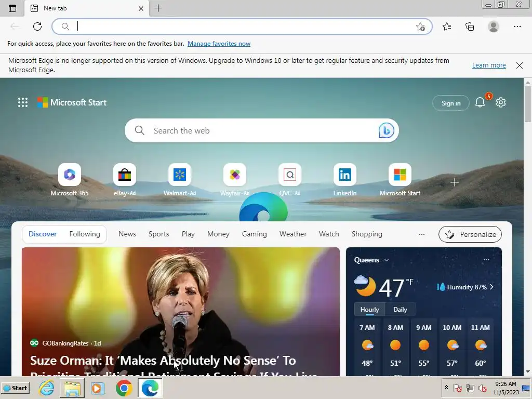The height and width of the screenshot is (399, 532).
Task: Open the Money category
Action: (x=218, y=234)
